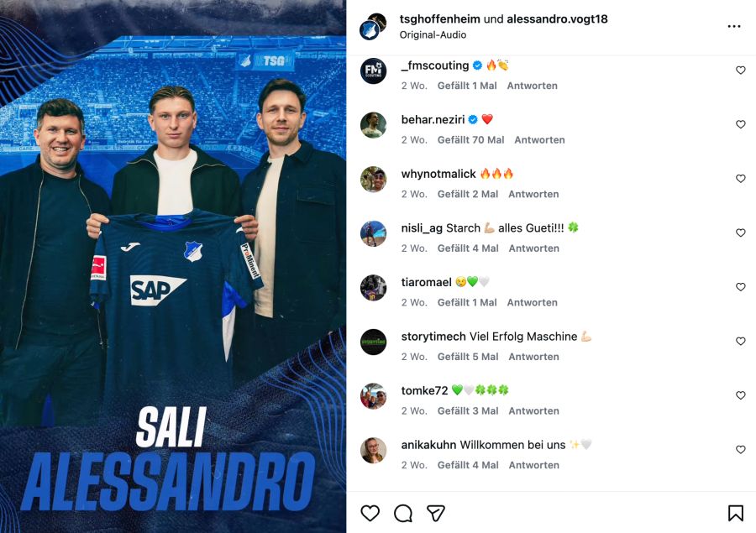Save post with the bookmark icon
This screenshot has width=756, height=533.
735,513
